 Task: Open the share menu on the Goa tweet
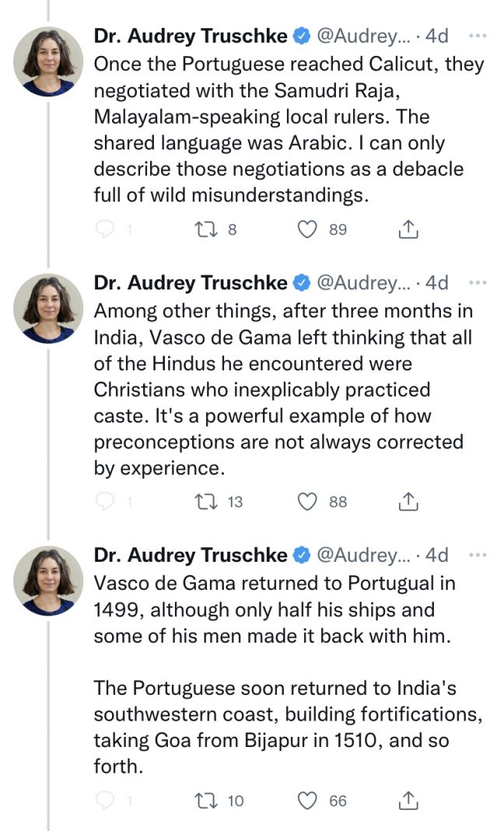pyautogui.click(x=408, y=800)
